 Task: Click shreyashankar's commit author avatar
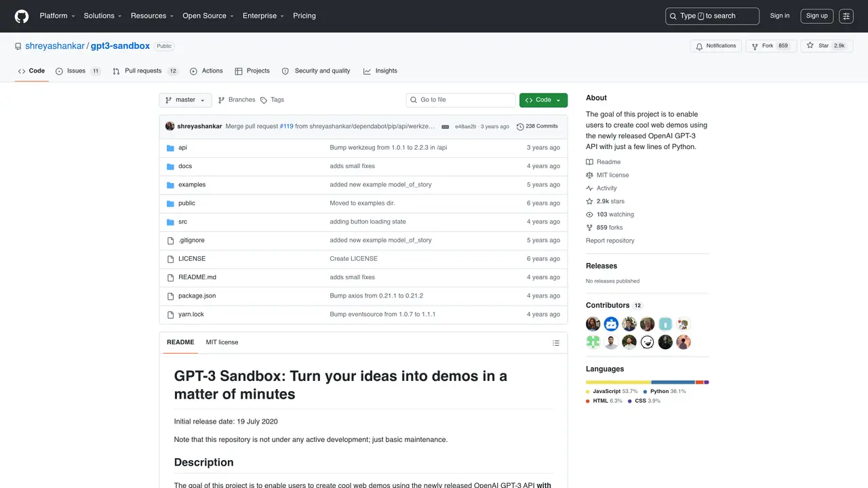pos(170,126)
